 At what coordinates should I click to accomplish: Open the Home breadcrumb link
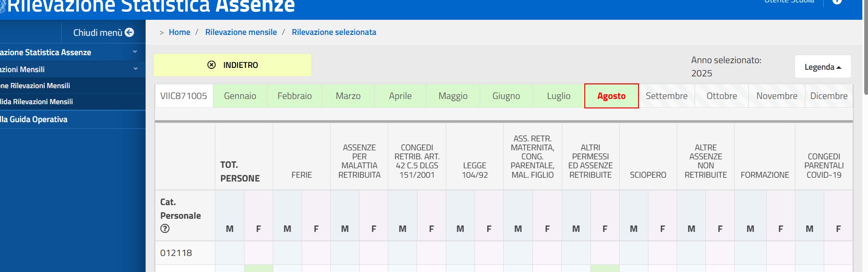[x=180, y=32]
